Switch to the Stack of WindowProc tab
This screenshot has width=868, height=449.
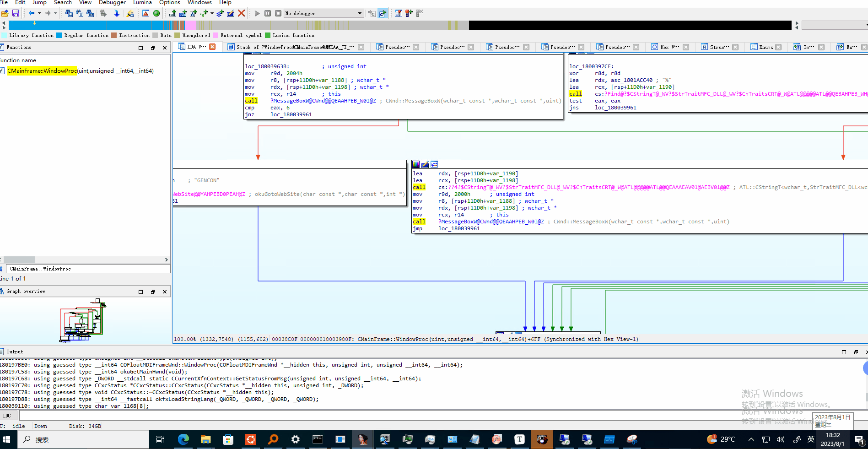point(295,47)
